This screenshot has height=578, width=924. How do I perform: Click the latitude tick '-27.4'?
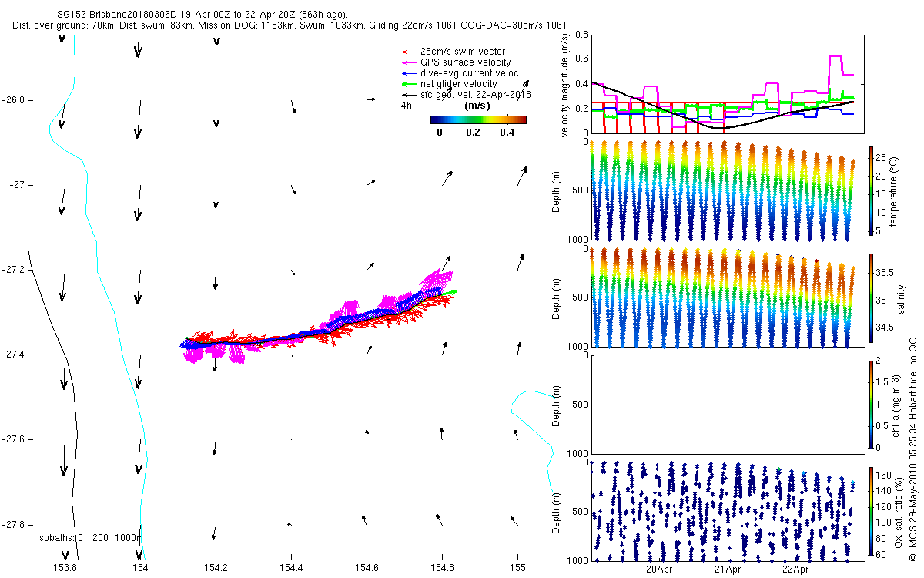[15, 355]
